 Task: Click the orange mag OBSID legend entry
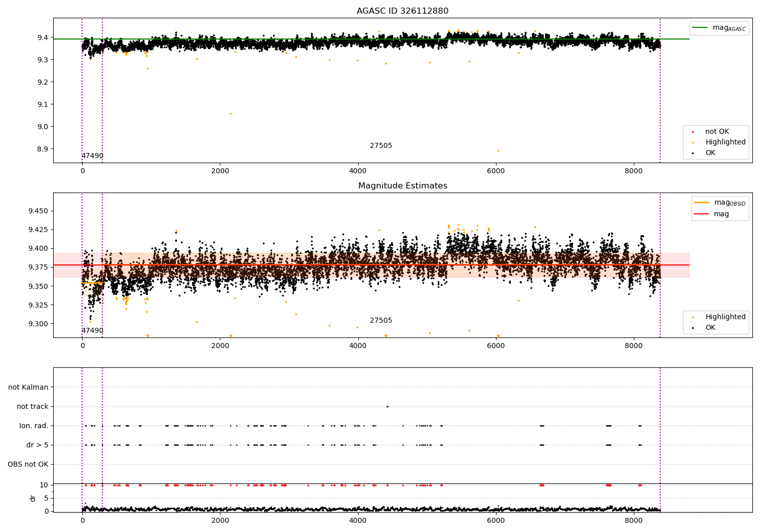(x=720, y=203)
